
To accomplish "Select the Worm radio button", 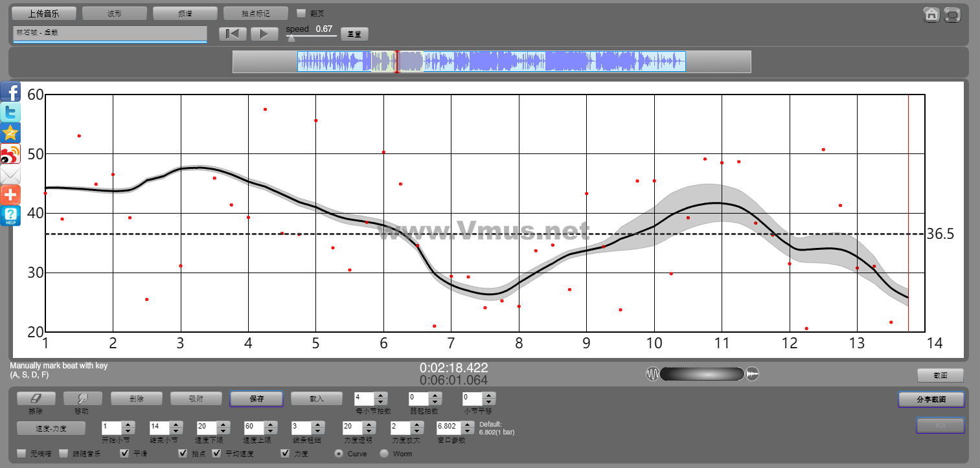I will [x=384, y=454].
